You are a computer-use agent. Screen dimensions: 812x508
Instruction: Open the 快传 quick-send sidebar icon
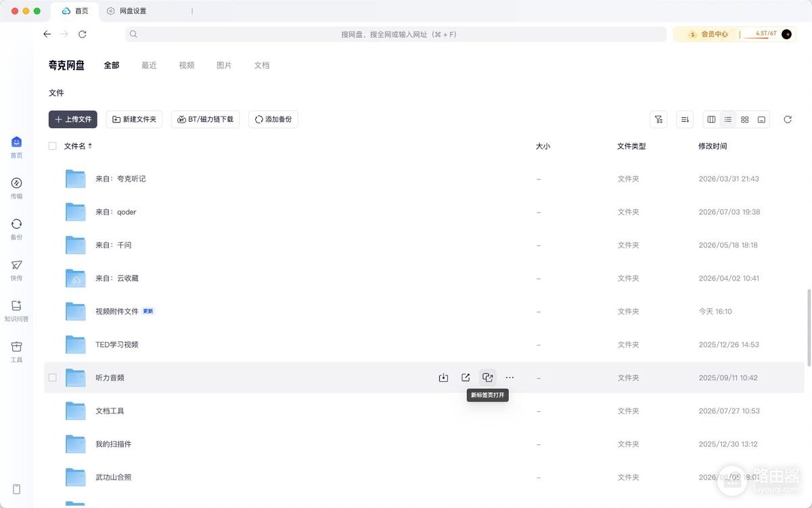(16, 270)
